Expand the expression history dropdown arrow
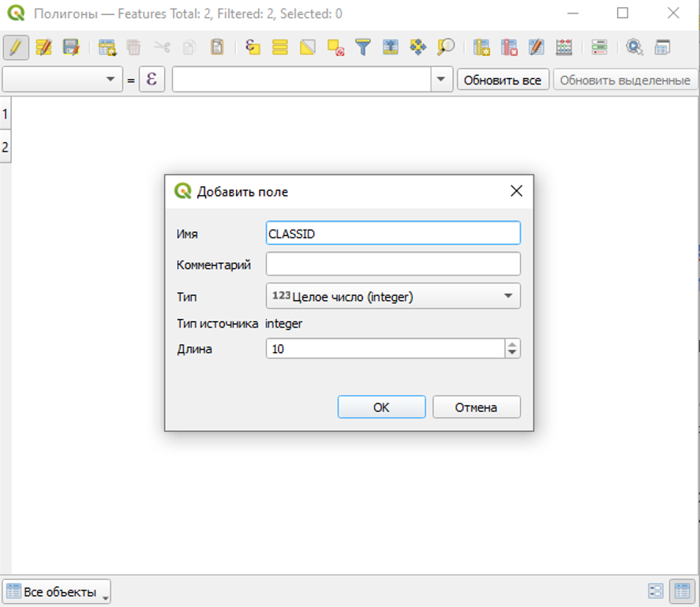 441,80
